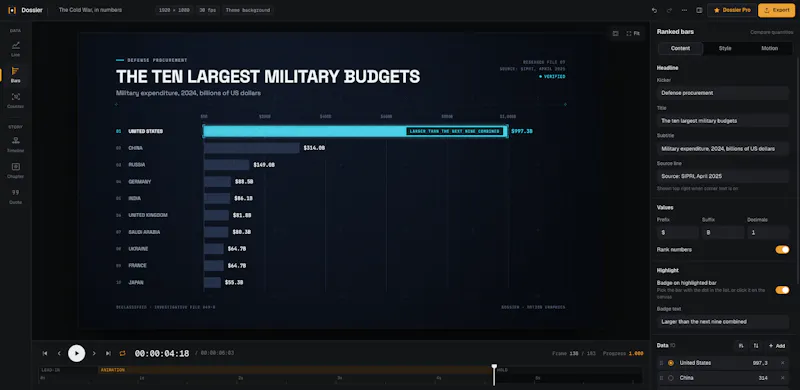Toggle the safe-area guides icon on canvas
This screenshot has width=800, height=390.
click(x=615, y=33)
